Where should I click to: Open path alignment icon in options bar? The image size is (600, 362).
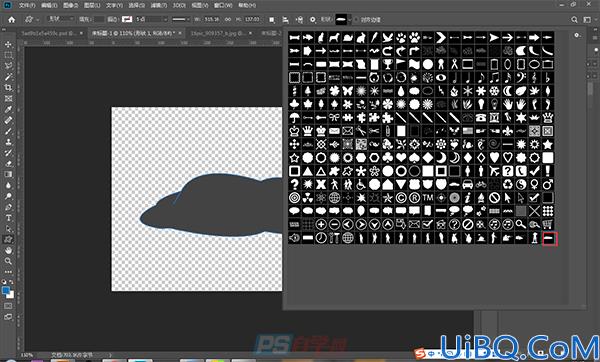[x=285, y=20]
